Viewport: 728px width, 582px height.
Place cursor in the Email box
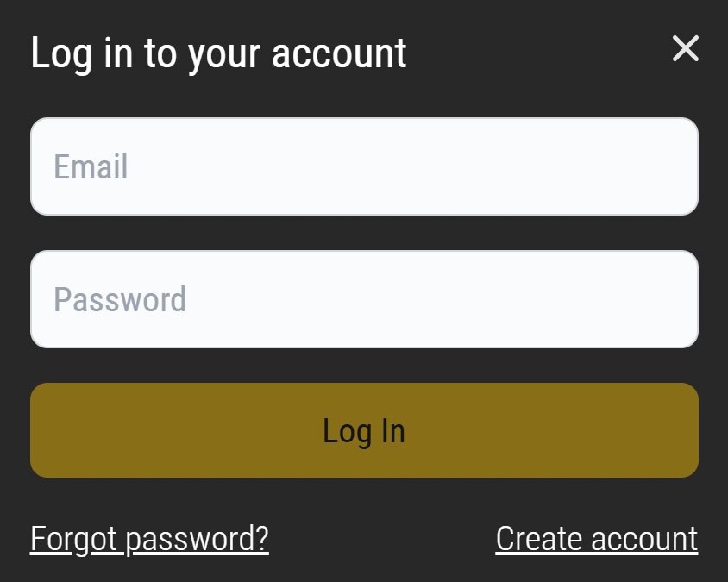364,166
